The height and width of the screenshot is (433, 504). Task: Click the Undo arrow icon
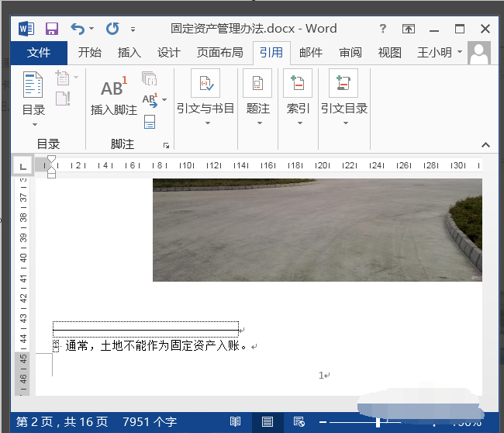point(78,29)
